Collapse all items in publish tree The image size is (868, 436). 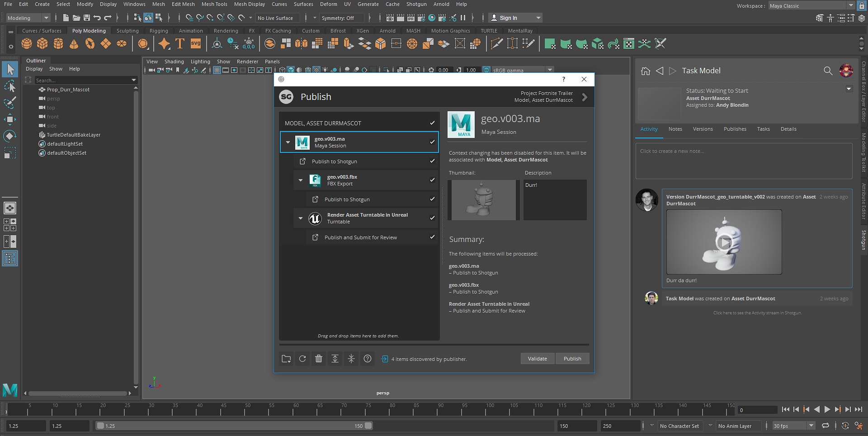click(x=351, y=359)
